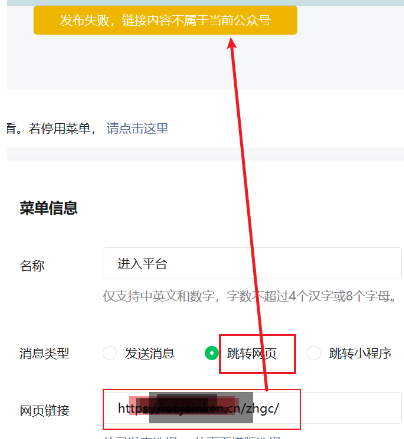Click the 消息类型 field label

[x=44, y=353]
